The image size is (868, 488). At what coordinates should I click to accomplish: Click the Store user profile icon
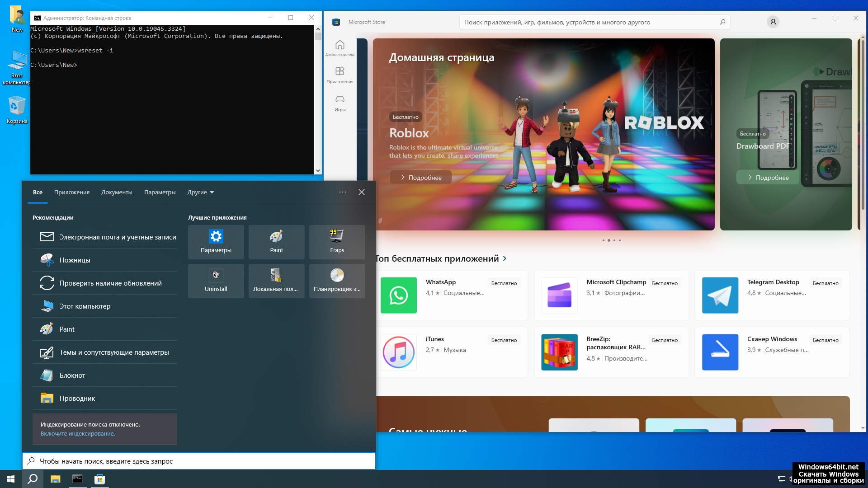773,22
